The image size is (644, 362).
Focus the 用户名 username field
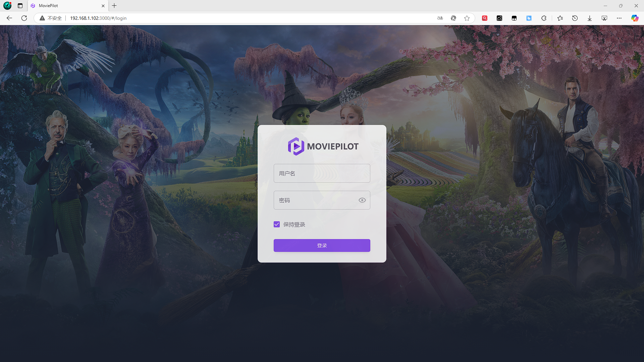(x=322, y=173)
